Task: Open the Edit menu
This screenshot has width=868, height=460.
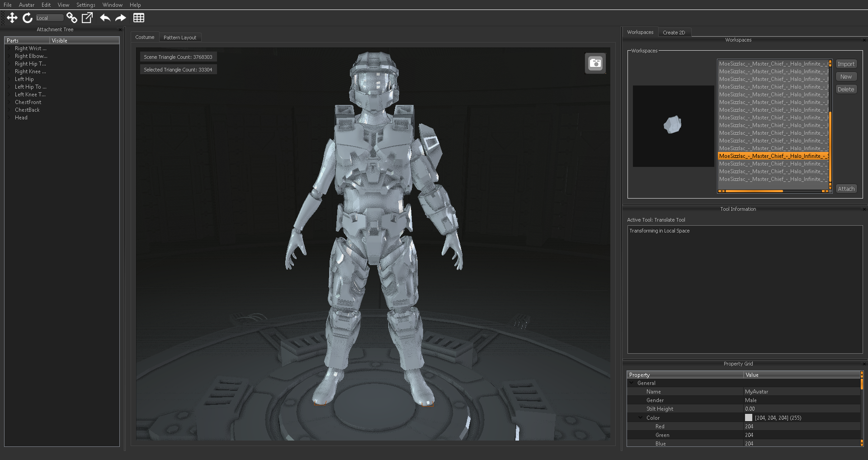Action: point(46,5)
